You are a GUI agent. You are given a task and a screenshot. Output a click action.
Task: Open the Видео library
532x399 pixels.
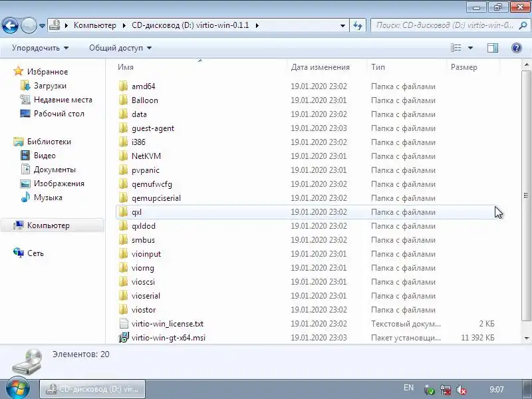[x=45, y=156]
